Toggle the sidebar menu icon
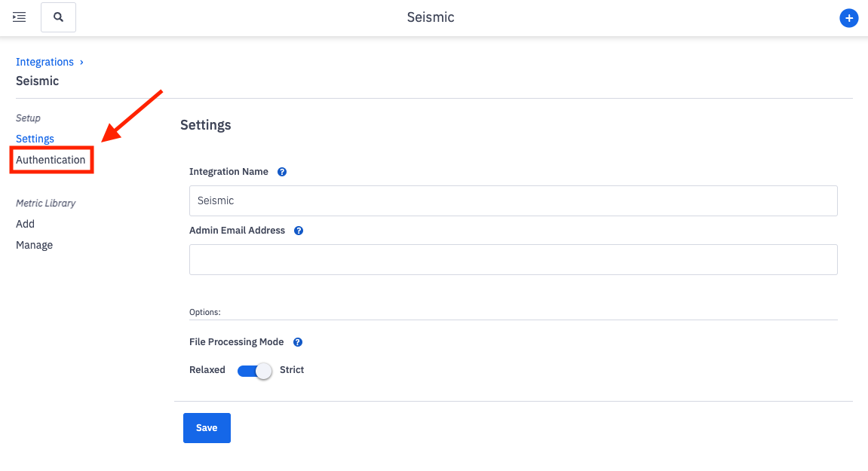This screenshot has height=471, width=868. [20, 17]
